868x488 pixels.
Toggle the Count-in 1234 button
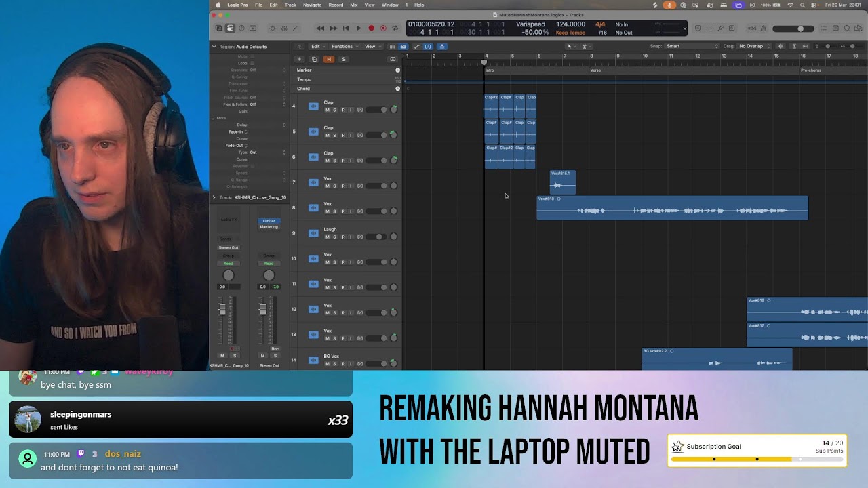pos(751,28)
